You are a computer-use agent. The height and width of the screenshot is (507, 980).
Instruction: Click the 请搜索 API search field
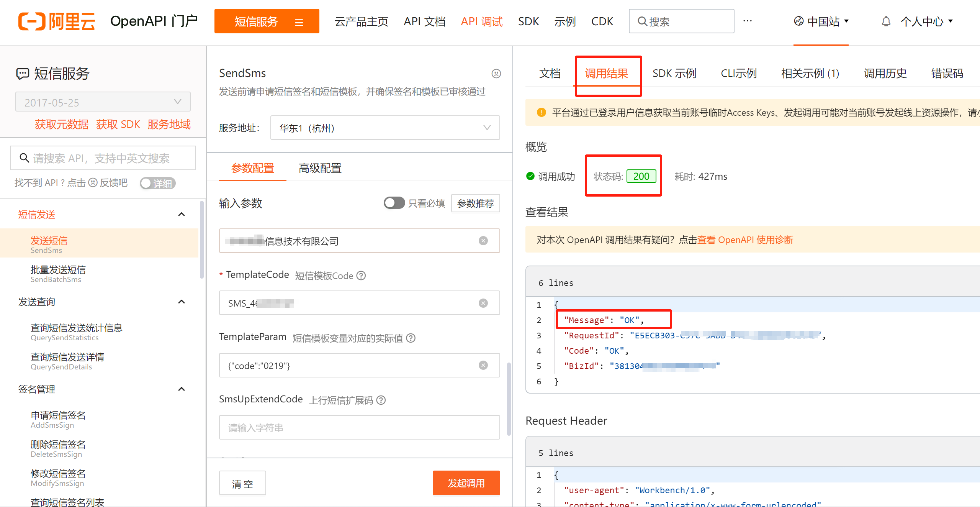click(x=103, y=158)
